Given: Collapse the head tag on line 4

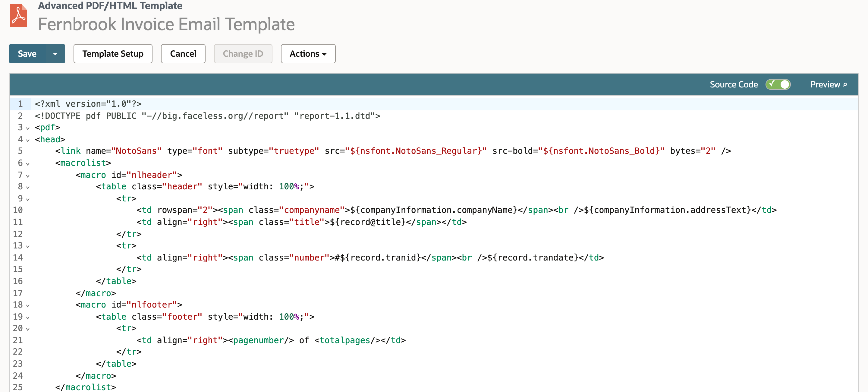Looking at the screenshot, I should pyautogui.click(x=28, y=140).
